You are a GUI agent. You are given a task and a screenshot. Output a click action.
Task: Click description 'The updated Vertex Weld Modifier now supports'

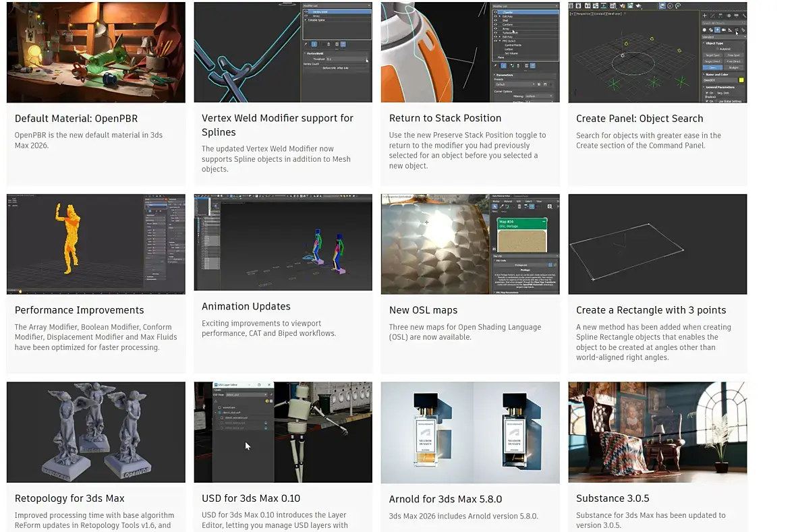pyautogui.click(x=268, y=149)
